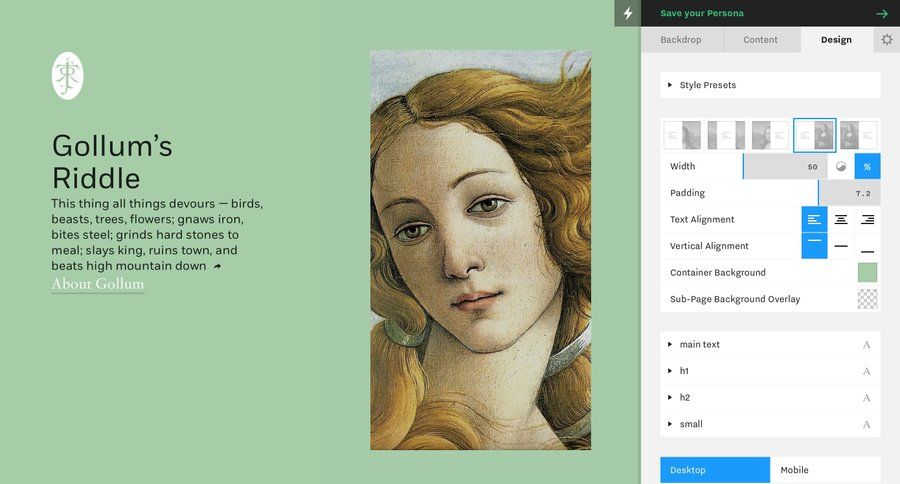
Task: Select Mobile view toggle
Action: (x=825, y=470)
